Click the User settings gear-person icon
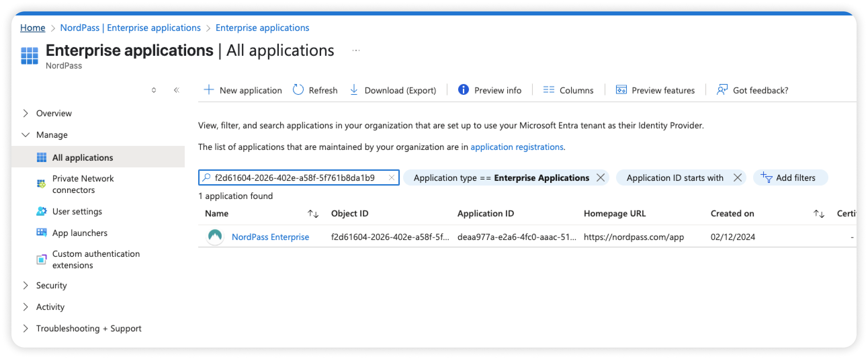The width and height of the screenshot is (868, 359). tap(41, 211)
